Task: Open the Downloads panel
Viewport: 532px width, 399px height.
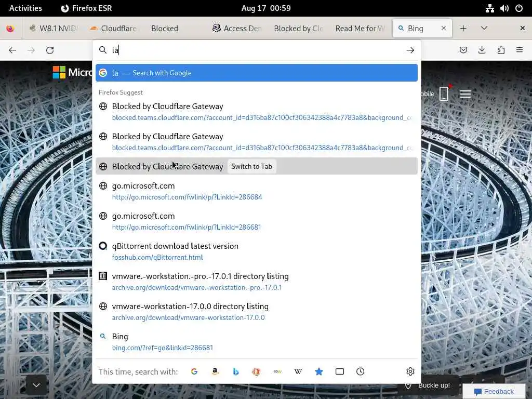Action: tap(482, 50)
